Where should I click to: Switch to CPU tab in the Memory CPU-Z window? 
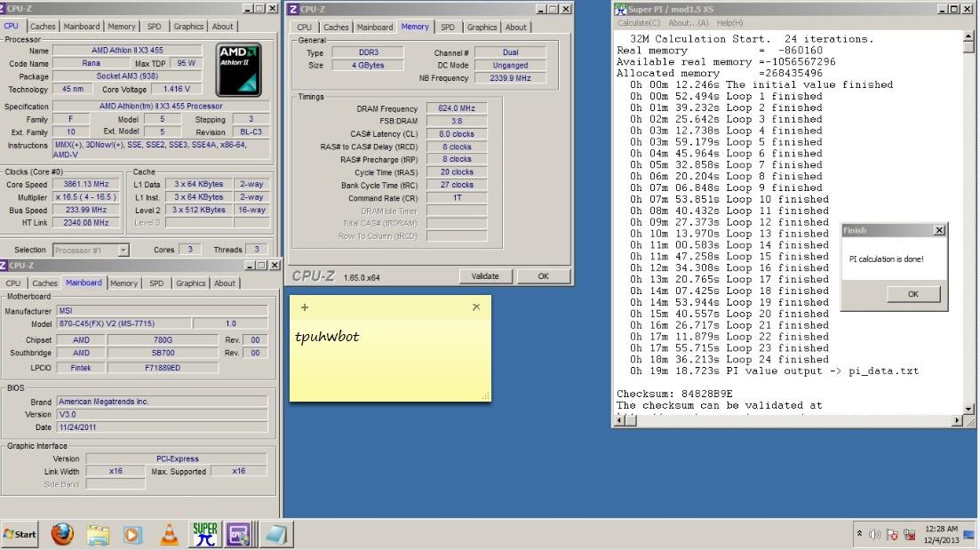pos(305,27)
